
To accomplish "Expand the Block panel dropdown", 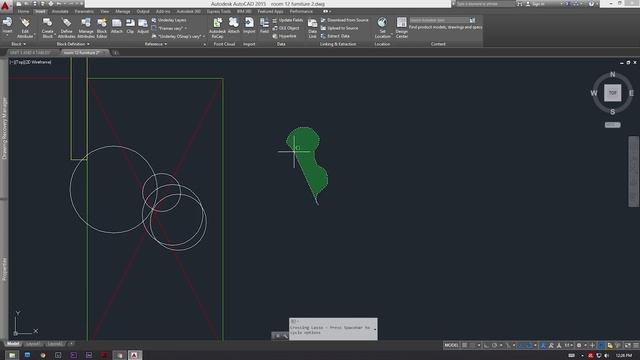I will (19, 44).
